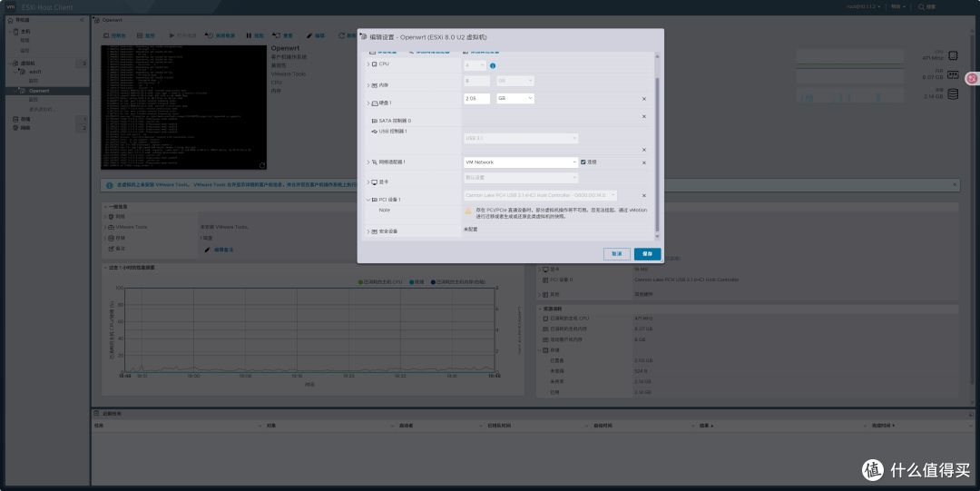
Task: Expand the 安全设备 row
Action: [368, 231]
